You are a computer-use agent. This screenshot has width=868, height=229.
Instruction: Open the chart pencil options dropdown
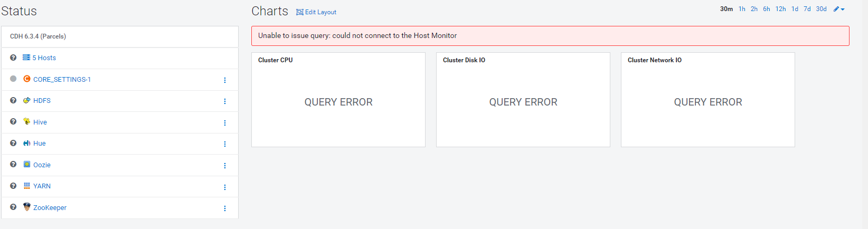[839, 9]
